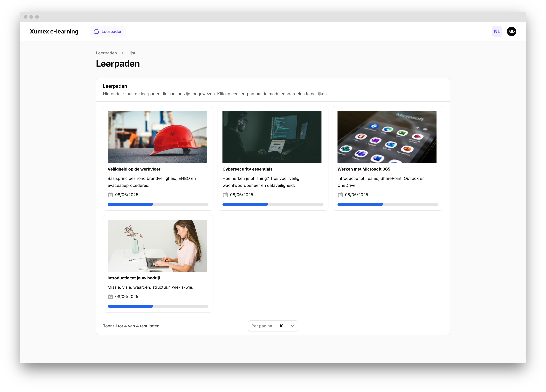Click the per-page dropdown chevron arrow
Viewport: 546px width, 392px height.
(x=293, y=326)
